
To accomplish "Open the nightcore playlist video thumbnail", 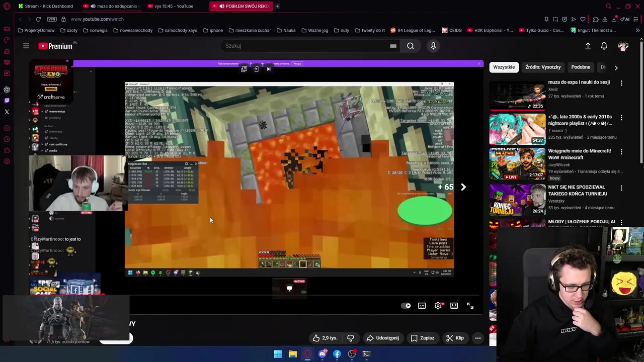I will (x=517, y=129).
